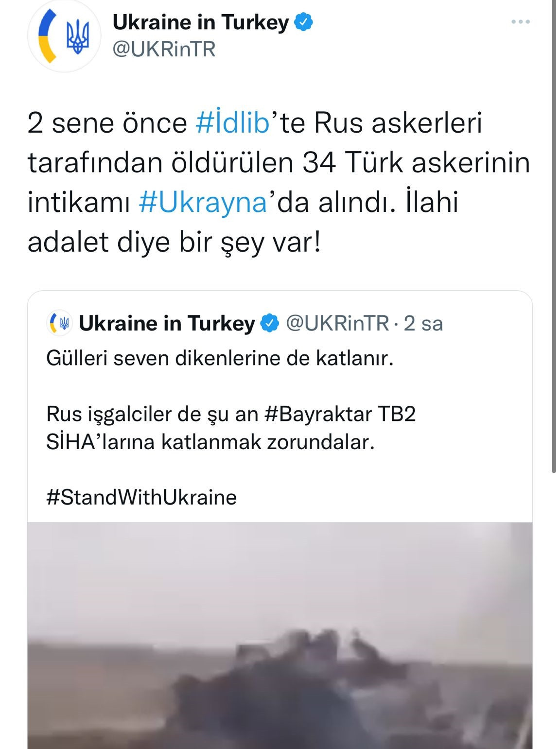Open quoted tweet via 'Gülleri seven' text line

[x=220, y=359]
